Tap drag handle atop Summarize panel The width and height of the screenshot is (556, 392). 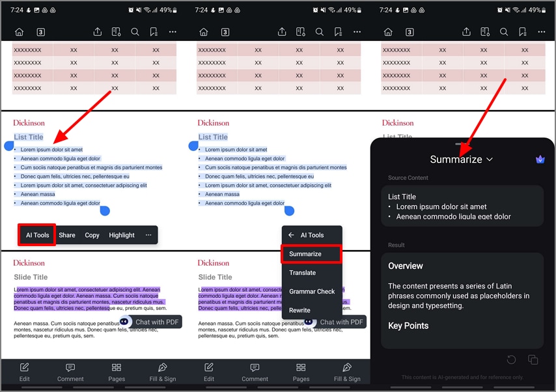click(x=462, y=144)
